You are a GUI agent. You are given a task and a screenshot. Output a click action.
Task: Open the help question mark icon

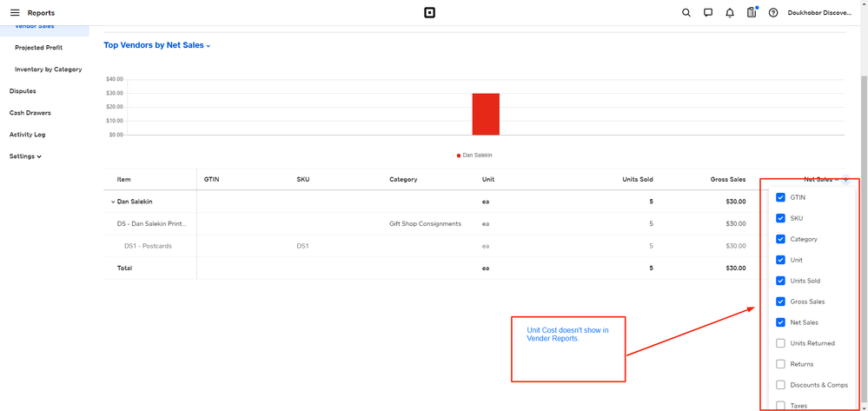(x=773, y=13)
